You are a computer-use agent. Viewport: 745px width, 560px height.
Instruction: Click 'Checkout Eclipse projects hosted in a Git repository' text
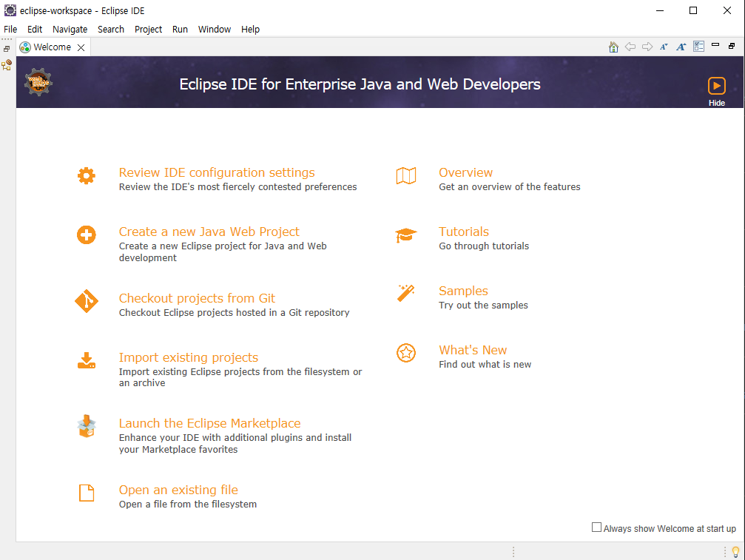coord(235,312)
